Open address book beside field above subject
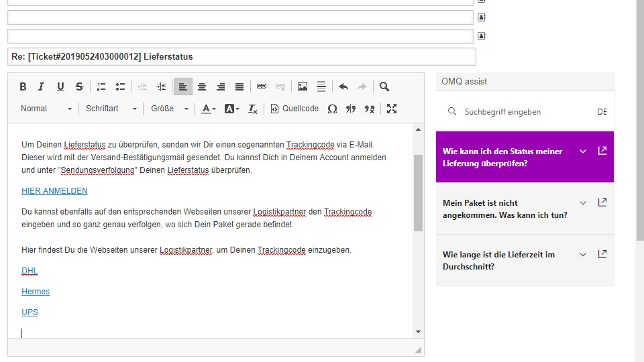644x362 pixels. (x=482, y=36)
